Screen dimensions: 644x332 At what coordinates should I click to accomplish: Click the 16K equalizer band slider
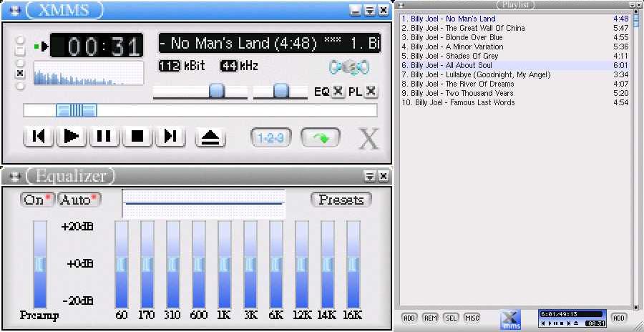(x=353, y=264)
